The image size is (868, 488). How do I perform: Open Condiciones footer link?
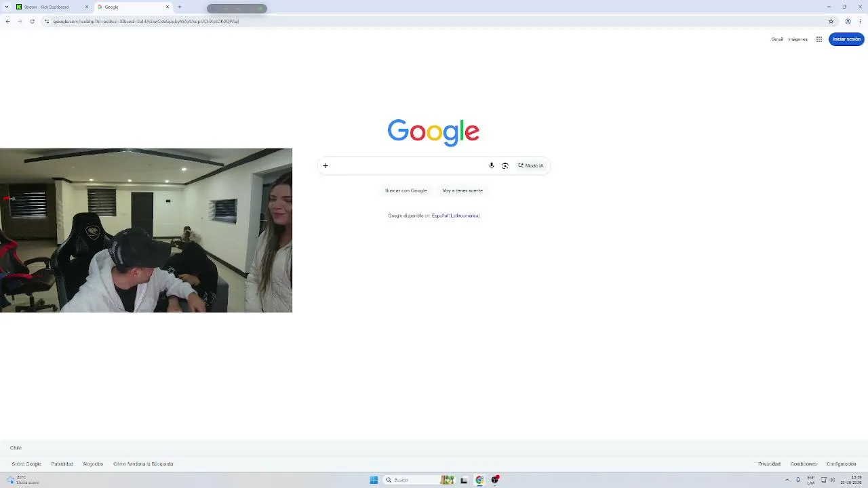coord(804,464)
